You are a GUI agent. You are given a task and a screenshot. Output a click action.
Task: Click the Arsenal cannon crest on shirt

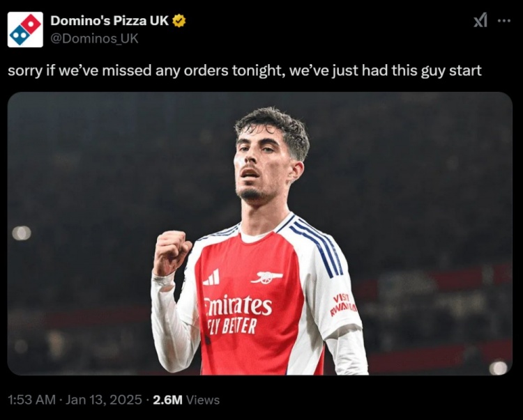(x=267, y=277)
